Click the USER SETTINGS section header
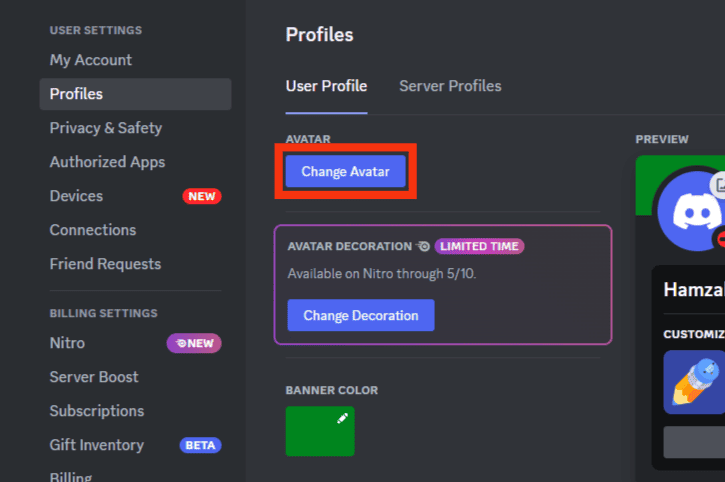 96,31
